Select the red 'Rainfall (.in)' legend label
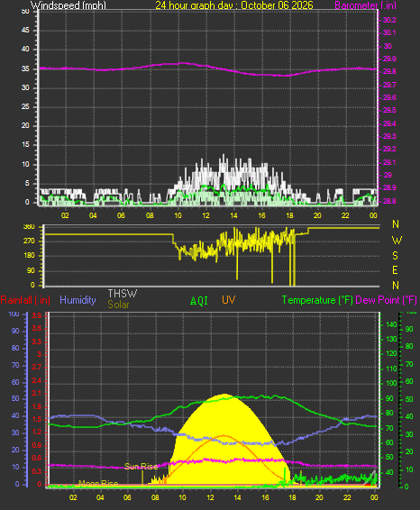This screenshot has width=420, height=510. pyautogui.click(x=25, y=300)
